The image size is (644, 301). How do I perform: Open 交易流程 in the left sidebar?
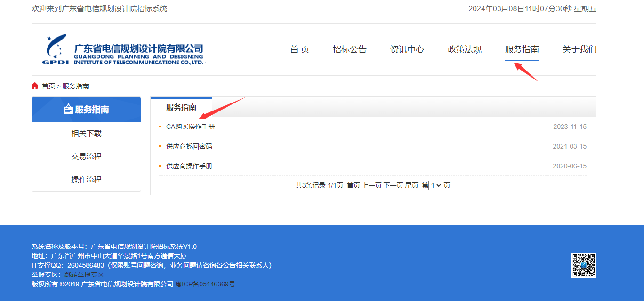[x=86, y=157]
